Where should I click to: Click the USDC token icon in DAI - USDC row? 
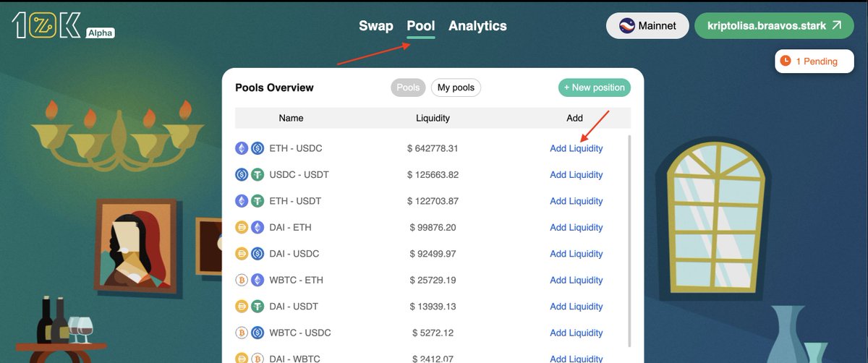(258, 254)
